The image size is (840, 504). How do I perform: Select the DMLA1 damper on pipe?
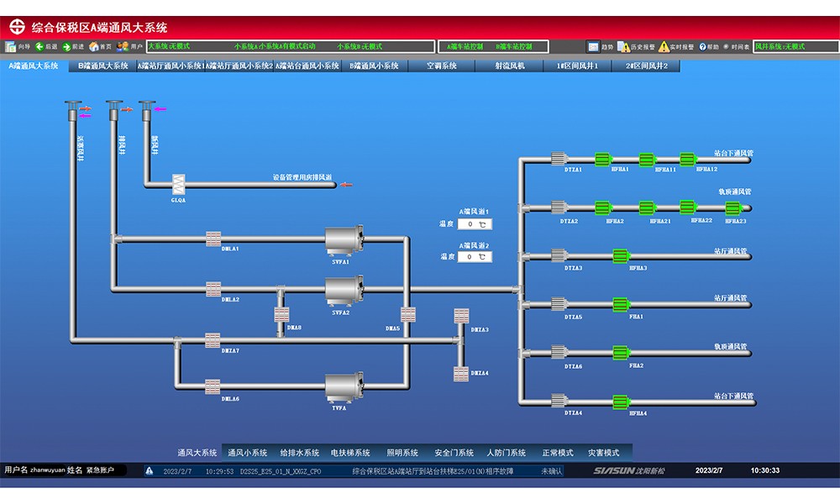pos(213,239)
